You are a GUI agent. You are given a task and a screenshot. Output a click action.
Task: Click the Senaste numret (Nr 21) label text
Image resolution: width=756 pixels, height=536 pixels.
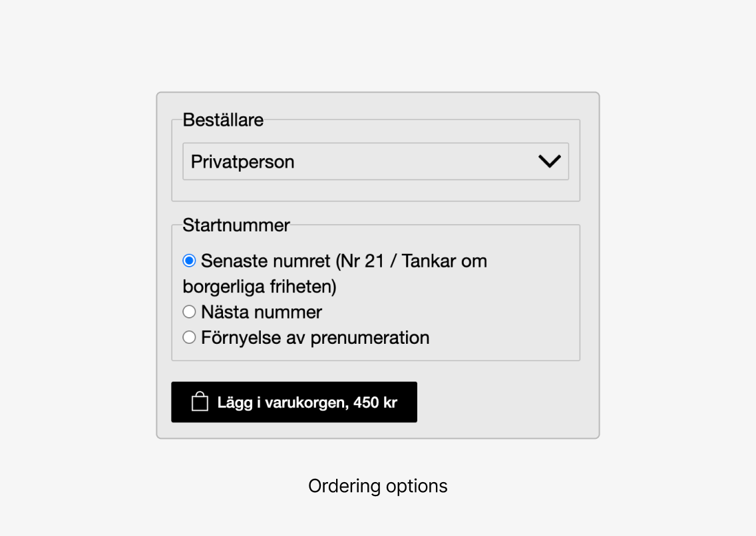tap(292, 261)
